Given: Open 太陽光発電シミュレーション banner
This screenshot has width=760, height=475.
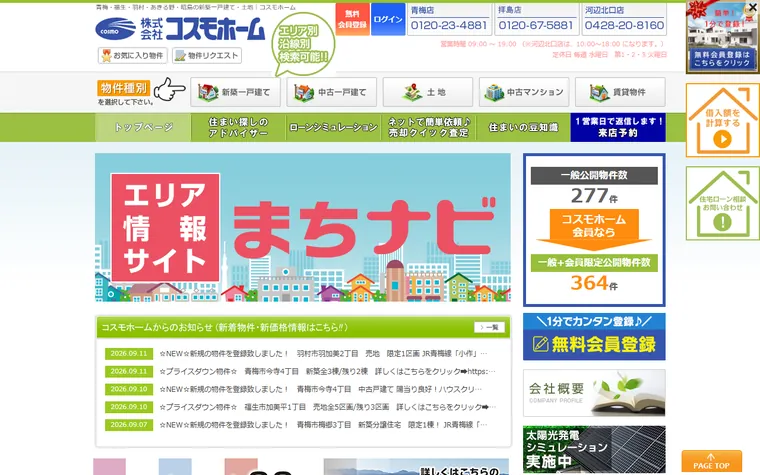Looking at the screenshot, I should coord(594,450).
